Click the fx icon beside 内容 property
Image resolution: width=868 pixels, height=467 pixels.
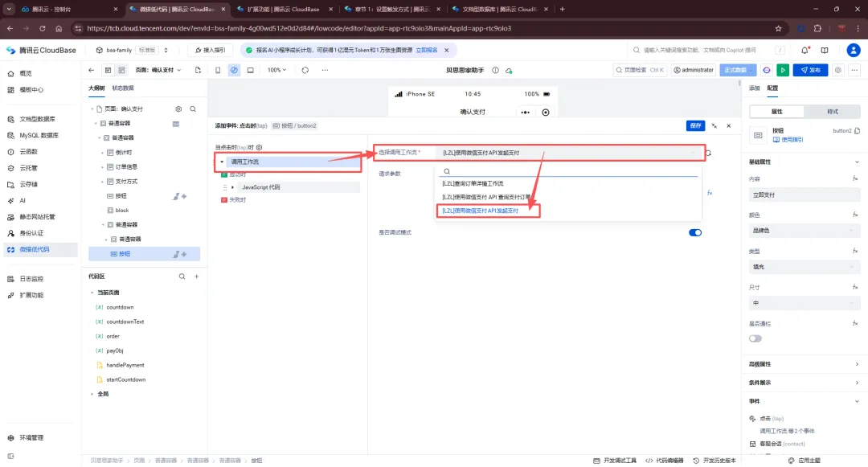[x=855, y=178]
